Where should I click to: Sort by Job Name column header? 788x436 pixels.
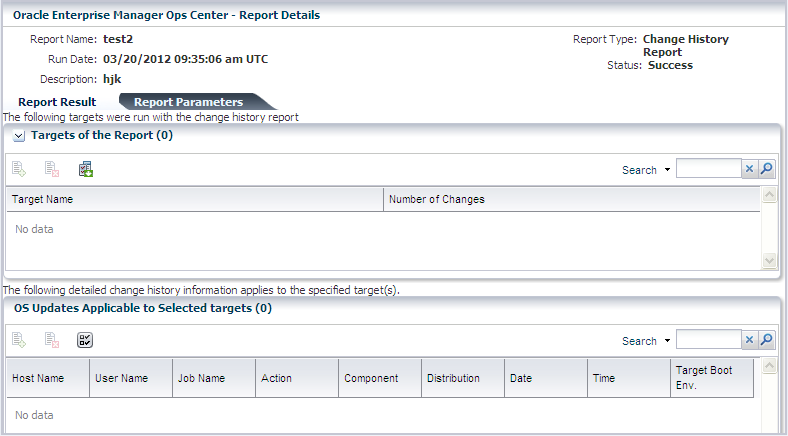(x=214, y=378)
